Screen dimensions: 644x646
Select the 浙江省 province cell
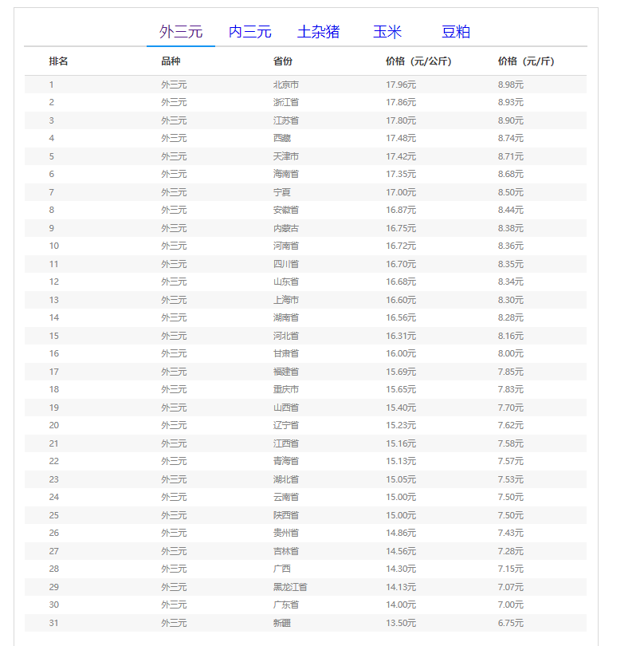286,102
